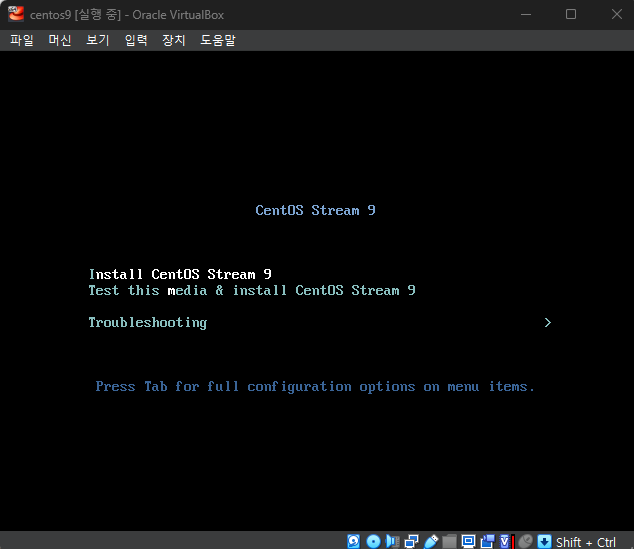This screenshot has height=549, width=634.
Task: Open the 보기 menu
Action: point(98,40)
